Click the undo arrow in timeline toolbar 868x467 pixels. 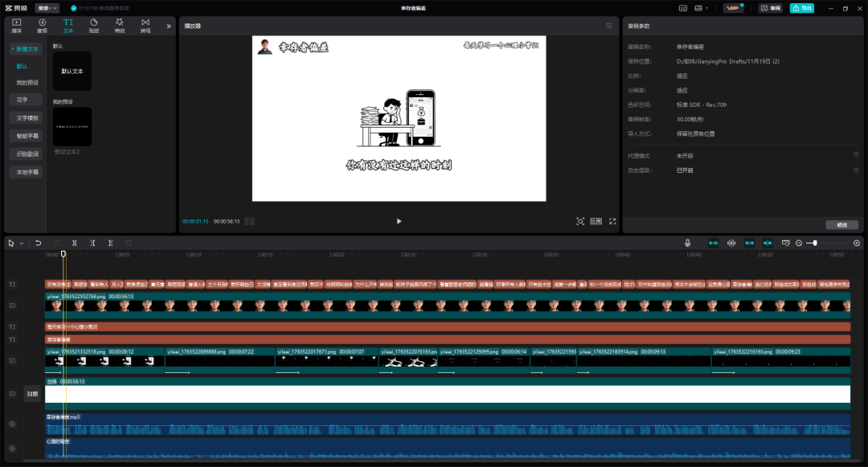click(x=38, y=243)
